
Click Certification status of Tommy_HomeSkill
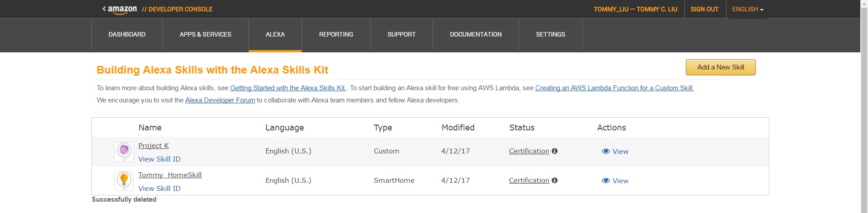click(x=529, y=181)
